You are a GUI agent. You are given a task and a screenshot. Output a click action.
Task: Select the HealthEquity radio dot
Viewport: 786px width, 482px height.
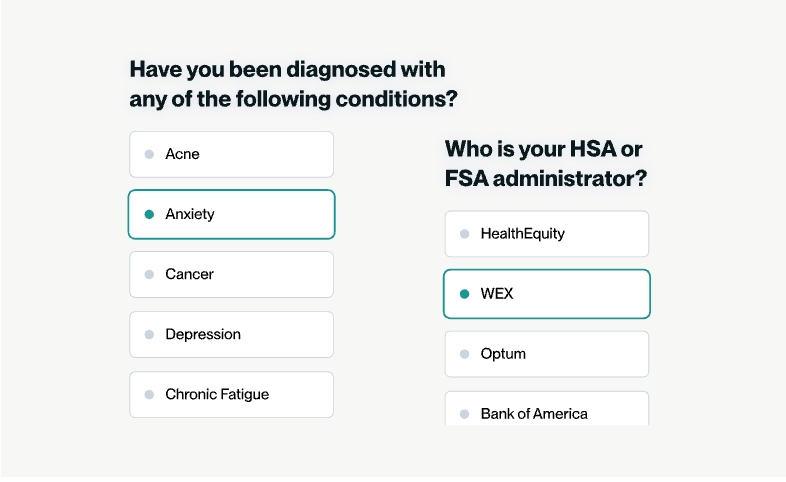pyautogui.click(x=464, y=234)
